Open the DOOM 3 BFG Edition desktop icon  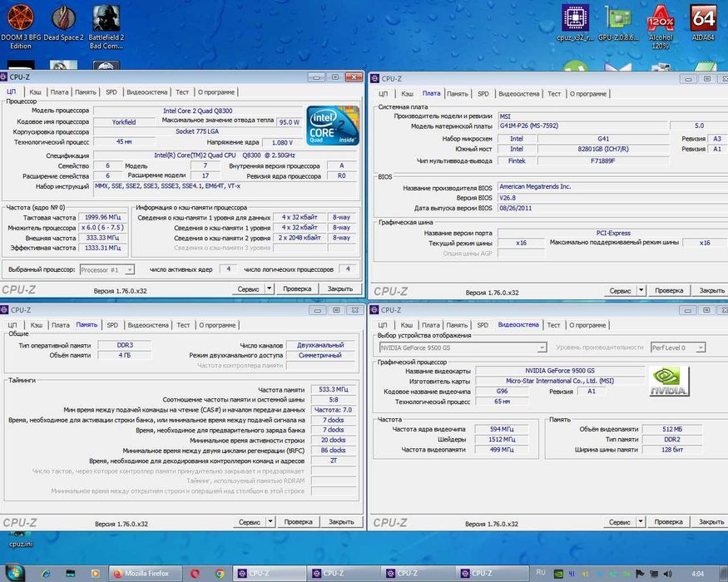[x=21, y=26]
